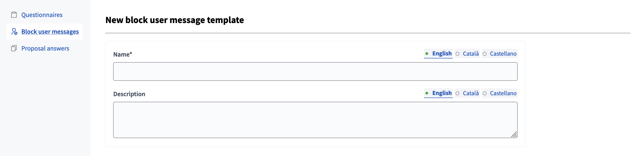Click the New block user message template heading
Image resolution: width=644 pixels, height=156 pixels.
175,20
